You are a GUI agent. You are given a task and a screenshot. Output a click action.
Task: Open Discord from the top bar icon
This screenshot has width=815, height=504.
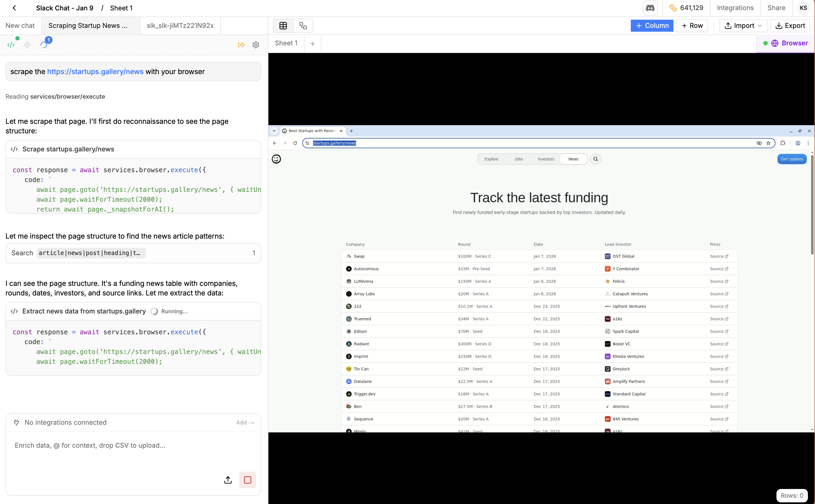pyautogui.click(x=650, y=8)
